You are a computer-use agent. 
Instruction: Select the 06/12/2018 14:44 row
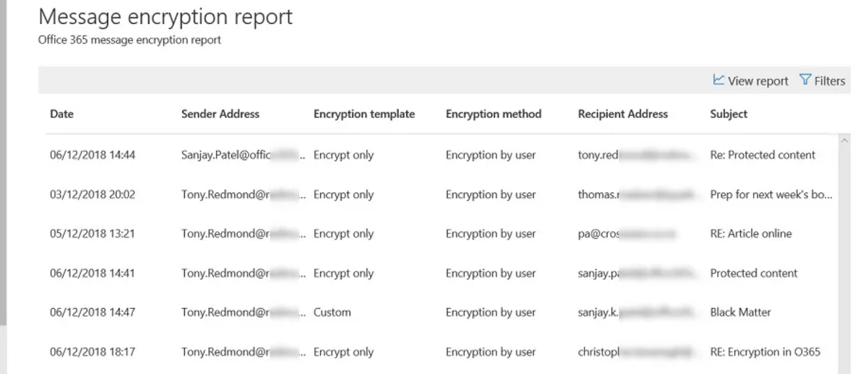442,155
